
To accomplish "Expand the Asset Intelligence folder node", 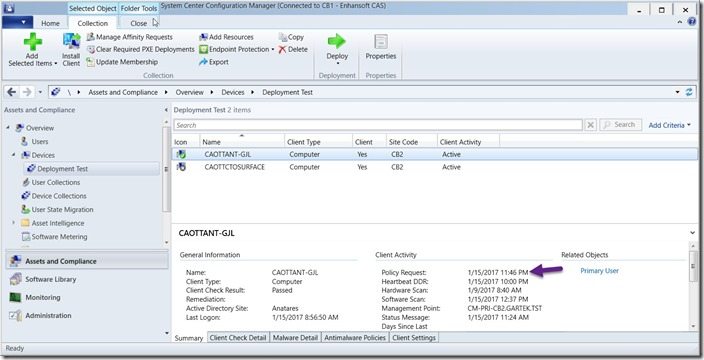I will [13, 223].
